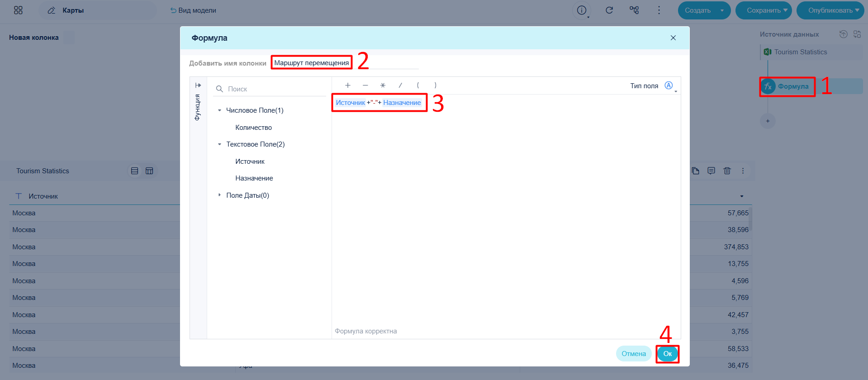868x380 pixels.
Task: Click the comment icon above table
Action: [711, 171]
